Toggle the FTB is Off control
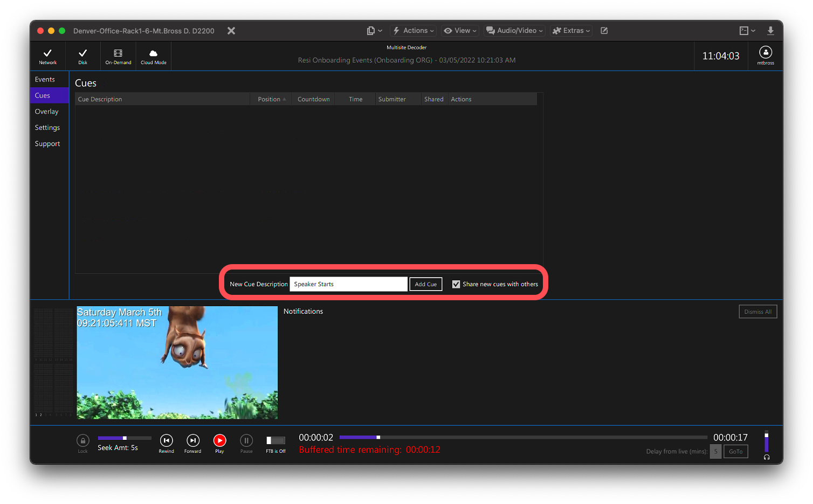The image size is (813, 504). coord(275,440)
